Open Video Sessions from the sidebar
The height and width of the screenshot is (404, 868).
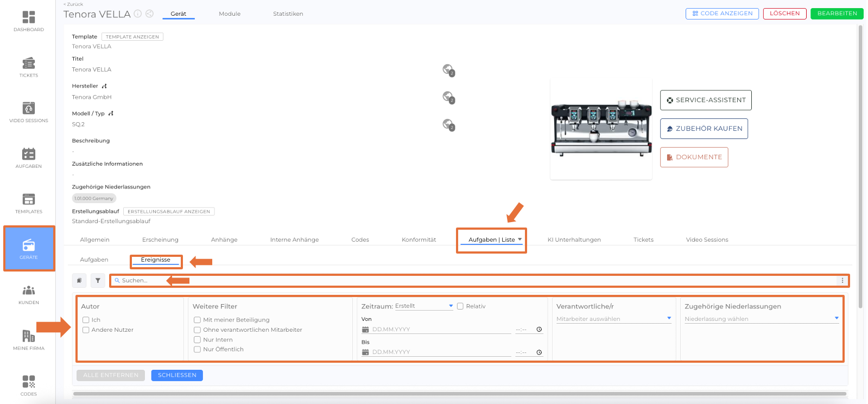click(x=29, y=112)
